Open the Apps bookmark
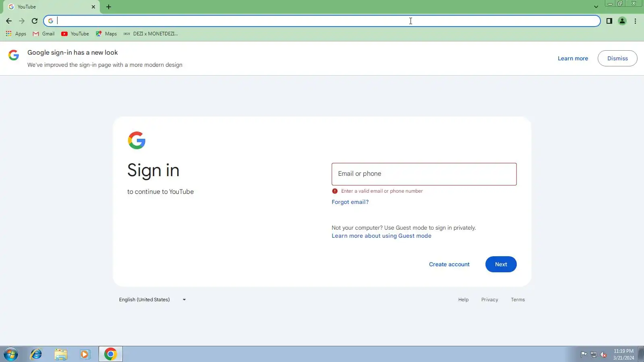The width and height of the screenshot is (644, 362). click(16, 34)
